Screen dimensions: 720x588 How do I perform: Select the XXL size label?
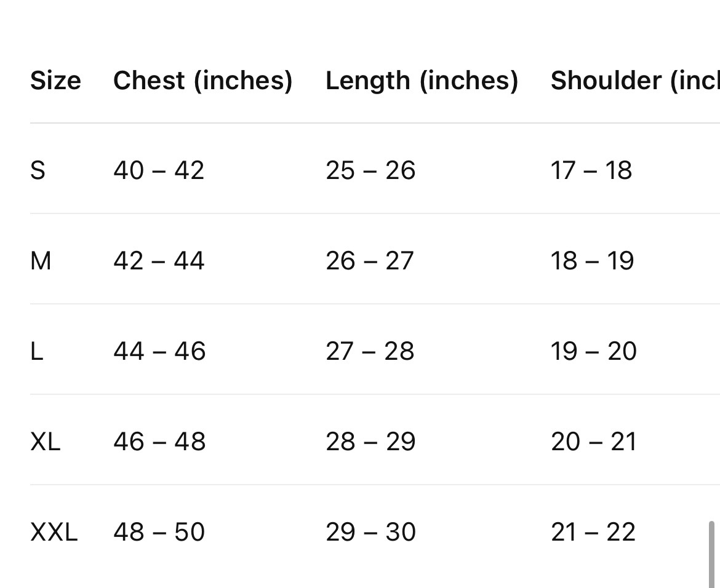[54, 533]
